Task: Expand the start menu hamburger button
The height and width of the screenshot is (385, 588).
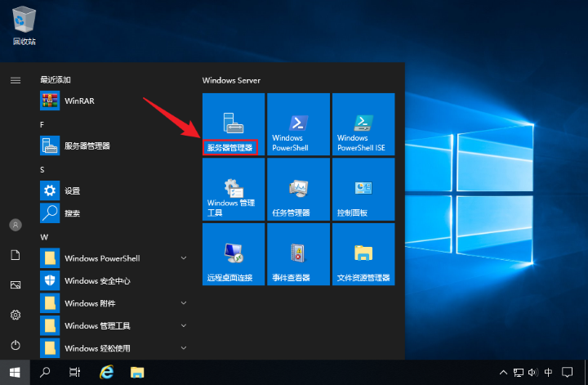Action: (16, 80)
